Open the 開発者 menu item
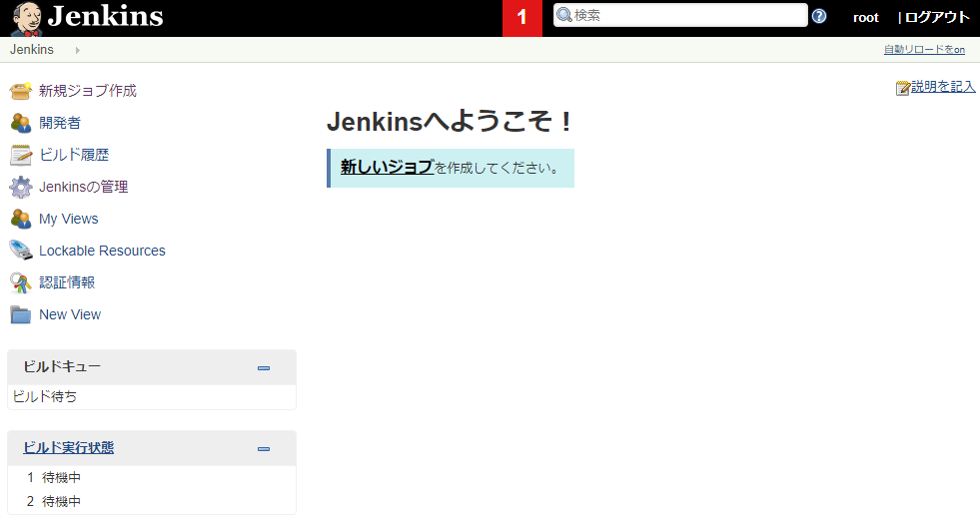Screen dimensions: 980x527 point(60,123)
